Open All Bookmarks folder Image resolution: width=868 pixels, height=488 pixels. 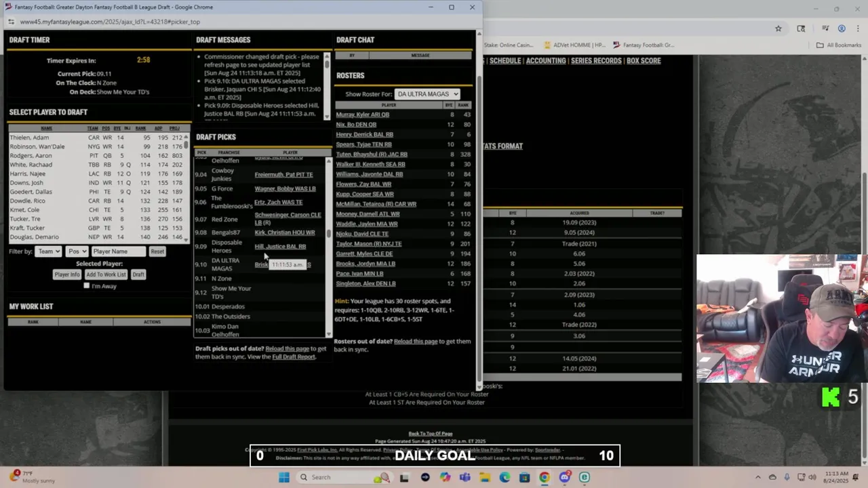pyautogui.click(x=839, y=45)
